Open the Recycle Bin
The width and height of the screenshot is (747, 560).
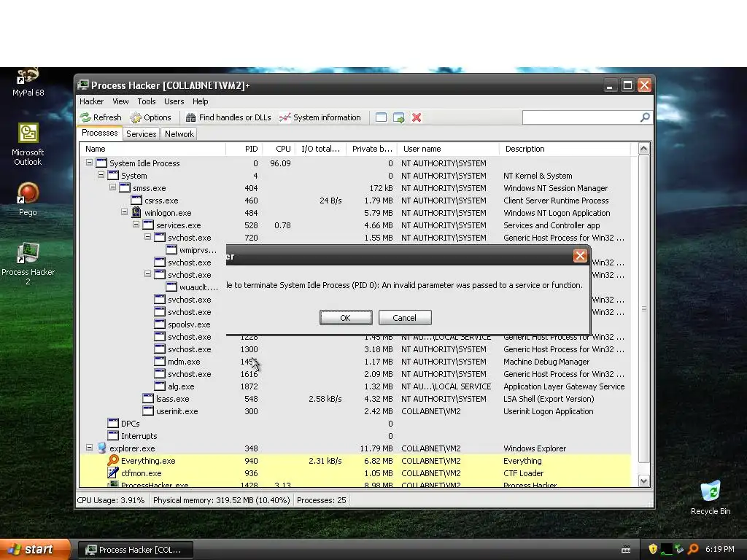(711, 497)
